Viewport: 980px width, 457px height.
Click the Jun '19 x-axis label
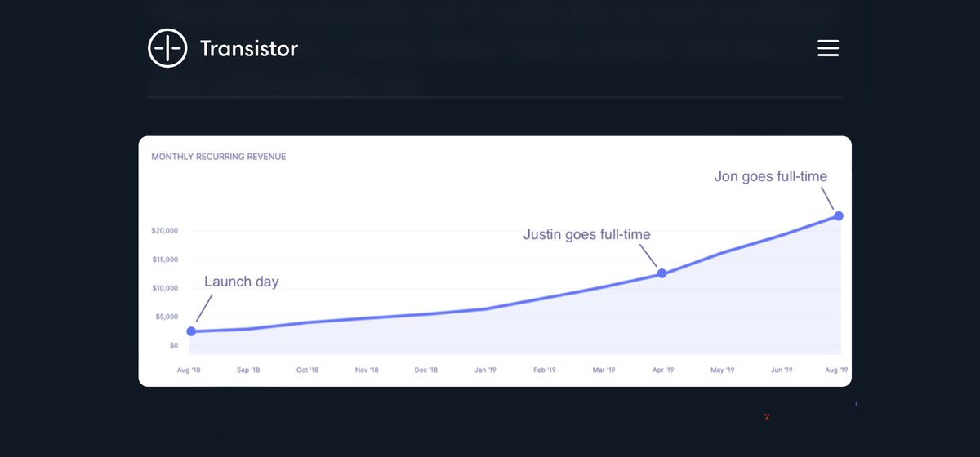click(x=782, y=370)
